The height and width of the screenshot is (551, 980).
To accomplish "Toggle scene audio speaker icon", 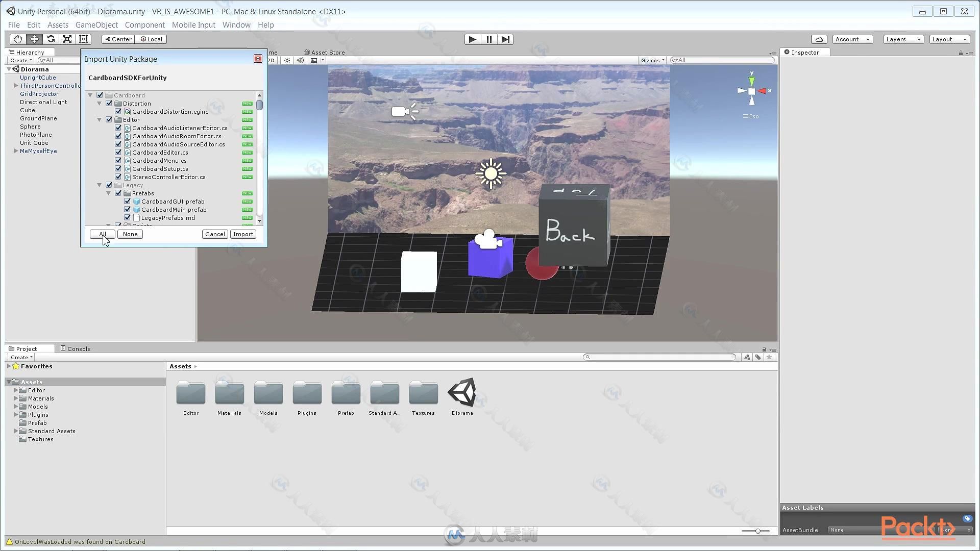I will coord(300,60).
